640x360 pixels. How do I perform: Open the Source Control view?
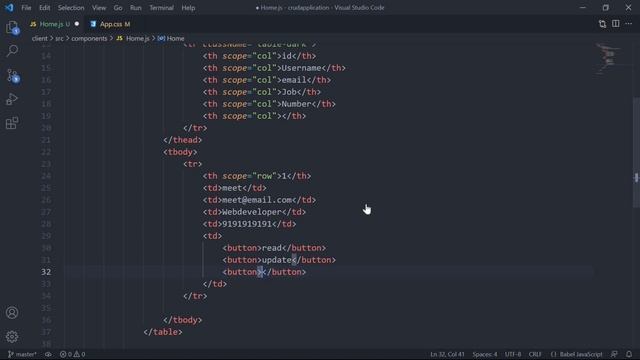(x=12, y=76)
